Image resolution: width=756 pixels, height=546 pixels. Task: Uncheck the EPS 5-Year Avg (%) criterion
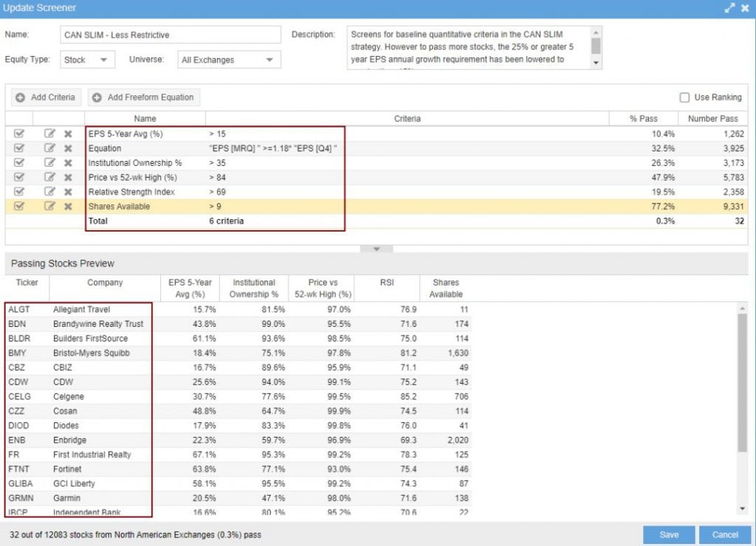coord(18,134)
